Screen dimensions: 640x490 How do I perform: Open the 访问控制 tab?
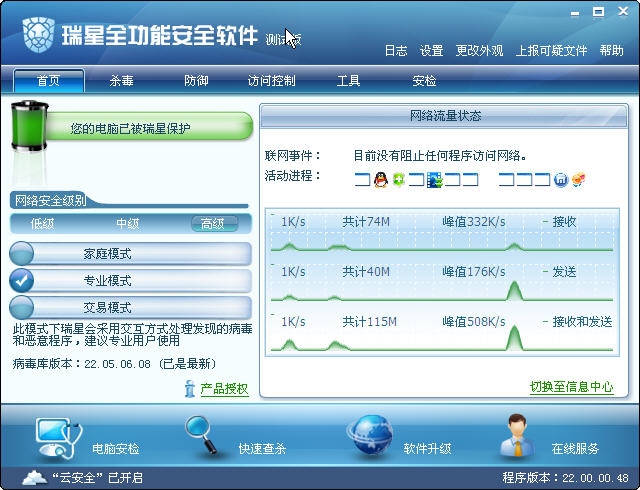click(x=271, y=80)
